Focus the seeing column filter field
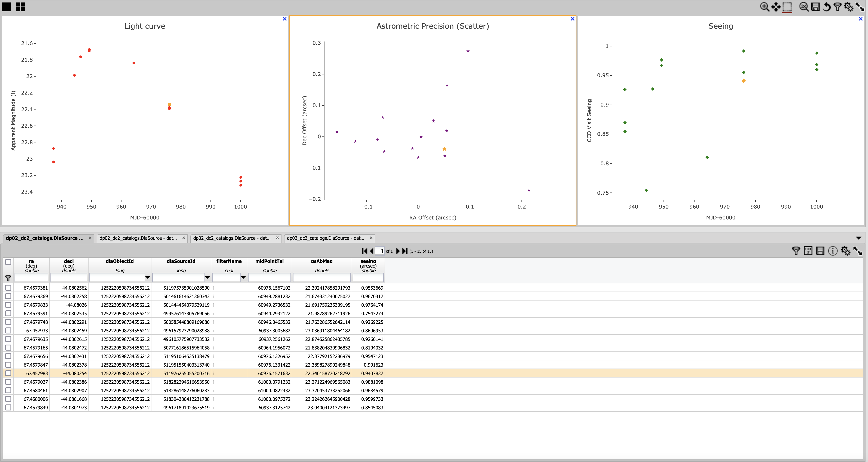Screen dimensions: 868x462 (x=368, y=277)
